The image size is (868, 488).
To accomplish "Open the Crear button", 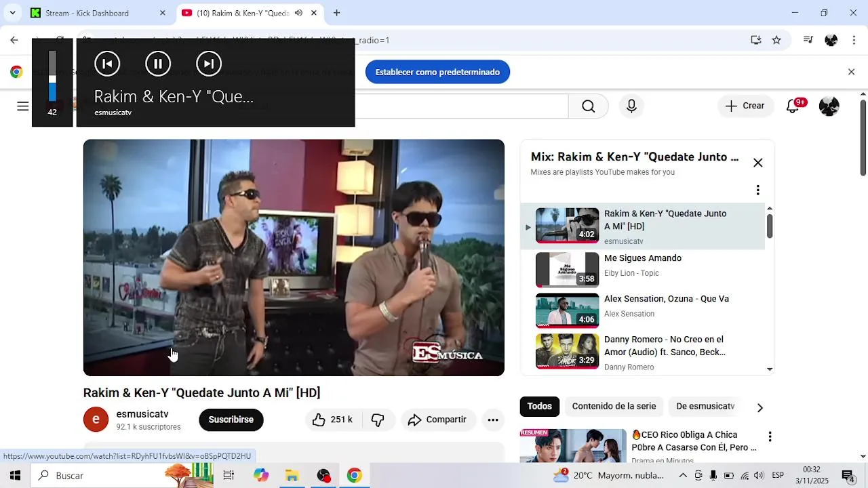I will [745, 106].
